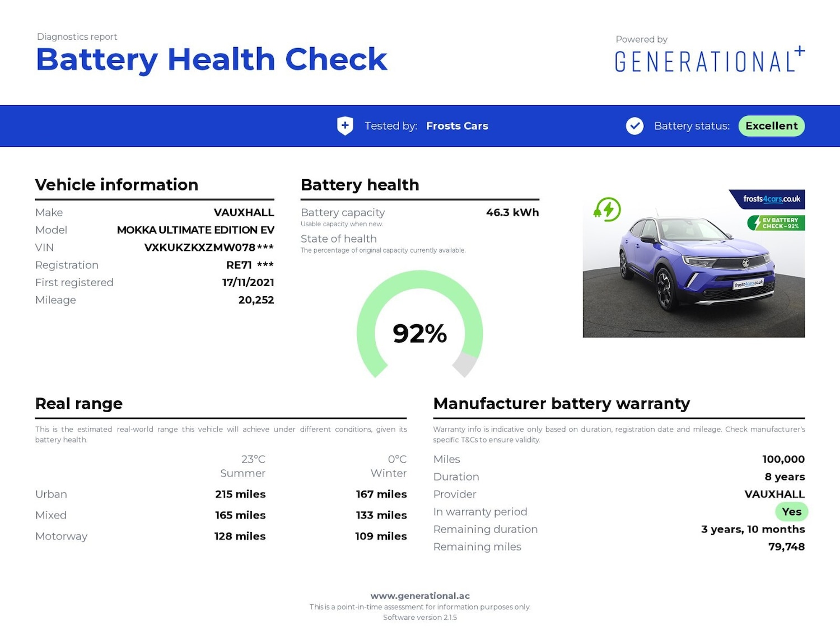Click the 46.3 kWh battery capacity value
The height and width of the screenshot is (630, 840).
tap(512, 213)
